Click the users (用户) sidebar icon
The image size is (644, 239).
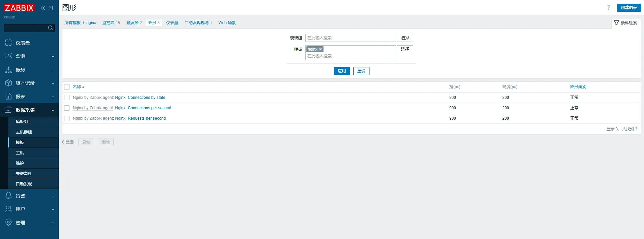[8, 209]
